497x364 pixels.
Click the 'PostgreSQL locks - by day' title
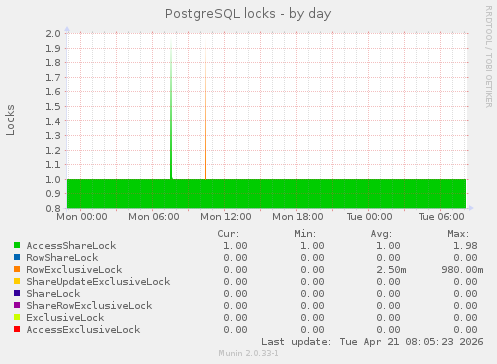(248, 14)
